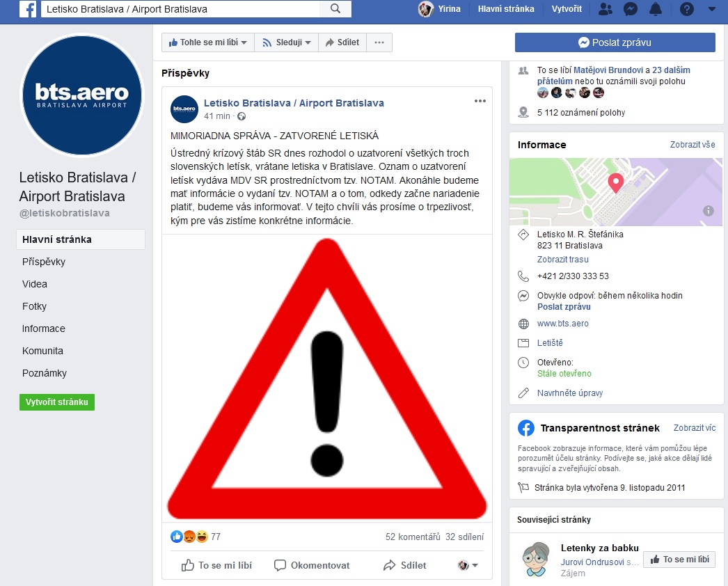Click the green Vytvořit stránku button
The width and height of the screenshot is (728, 586).
point(57,402)
